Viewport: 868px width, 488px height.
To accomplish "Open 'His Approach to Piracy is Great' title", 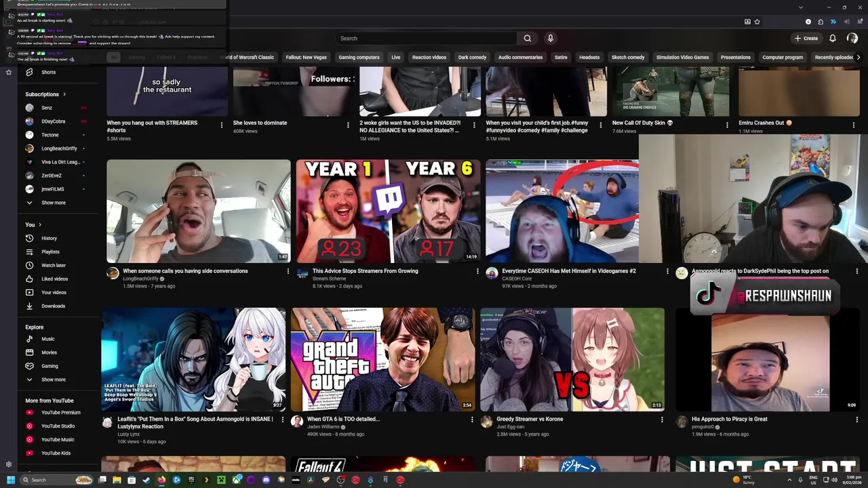I will tap(729, 419).
